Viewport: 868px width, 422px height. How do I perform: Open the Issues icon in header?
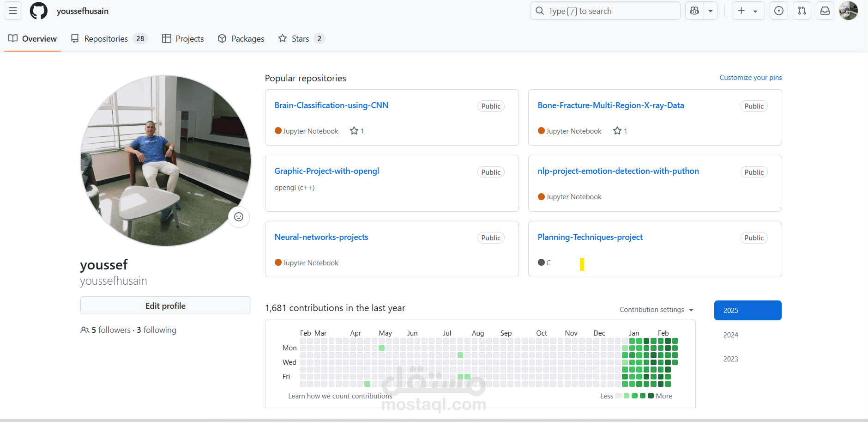(x=779, y=11)
